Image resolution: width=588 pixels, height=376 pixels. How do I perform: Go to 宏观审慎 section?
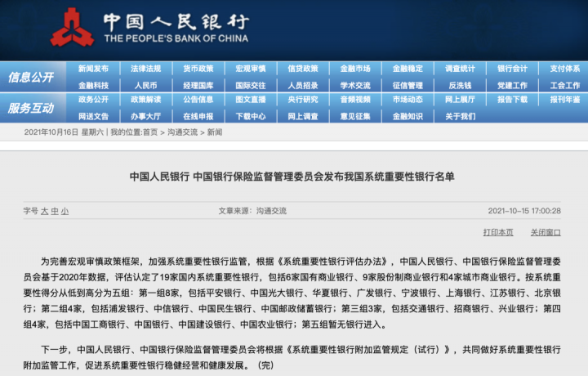(251, 69)
